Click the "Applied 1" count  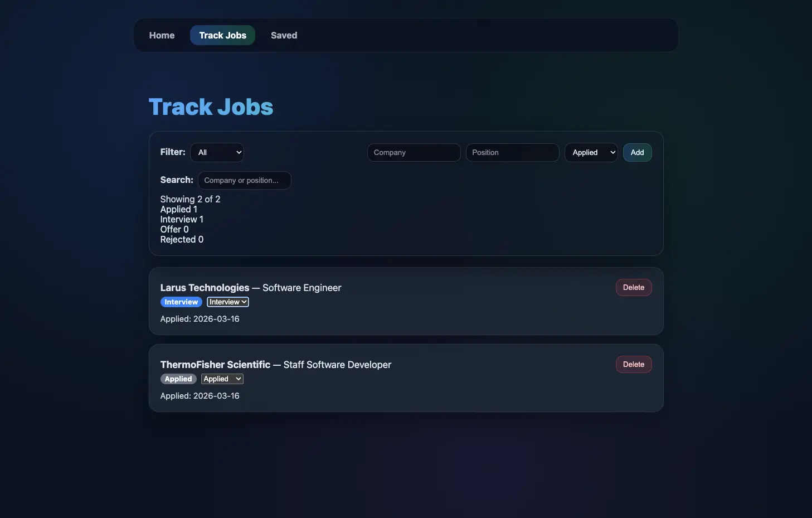point(179,209)
